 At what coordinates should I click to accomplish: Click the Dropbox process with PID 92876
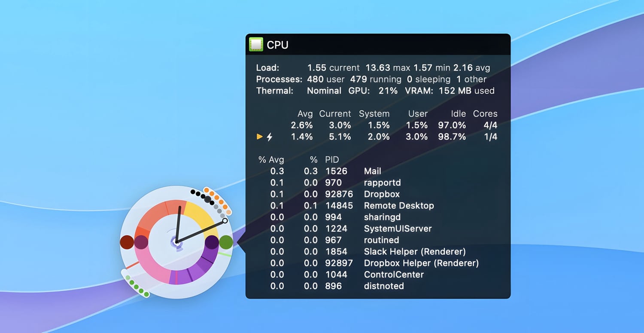[x=381, y=194]
